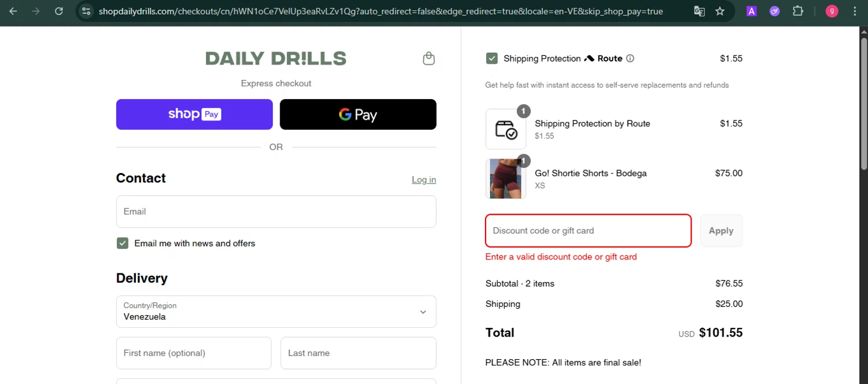Click the Contact heading
868x384 pixels.
[141, 178]
